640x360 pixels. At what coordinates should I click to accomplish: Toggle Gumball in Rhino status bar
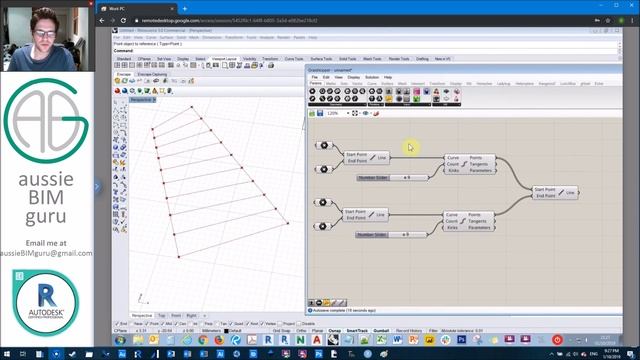[381, 331]
